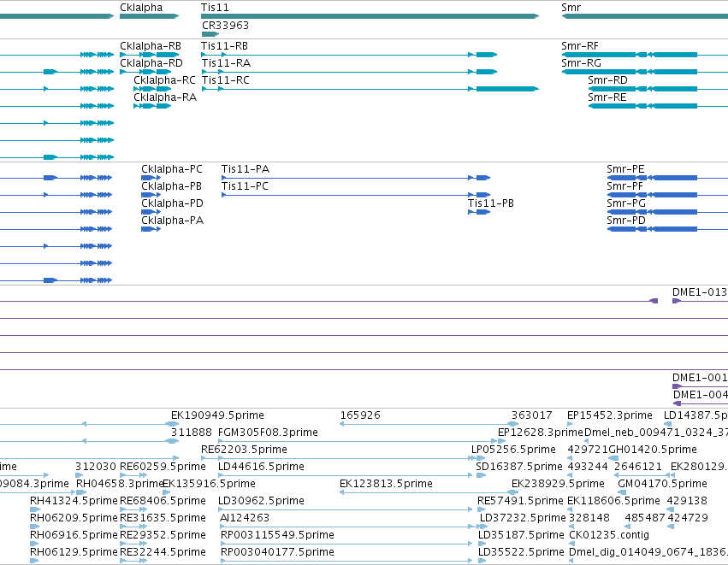Select the CR33963 gene annotation
Viewport: 728px width, 565px height.
(225, 26)
